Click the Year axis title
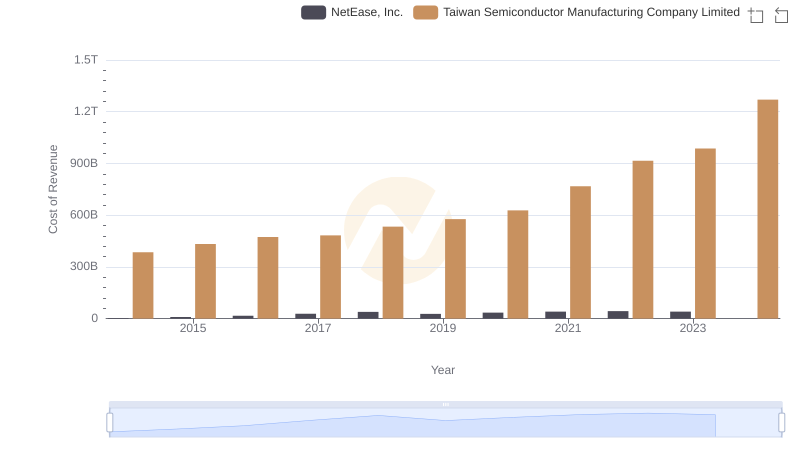800x461 pixels. pos(443,370)
